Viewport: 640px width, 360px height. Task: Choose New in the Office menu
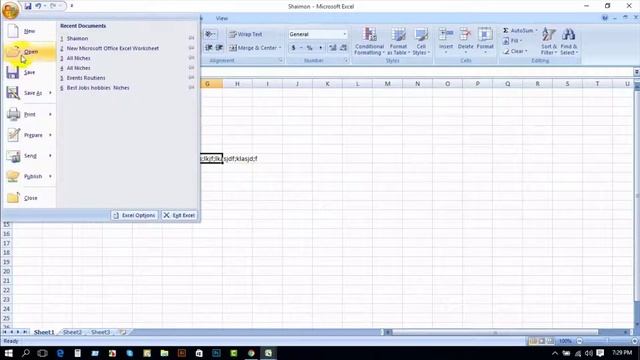click(x=29, y=31)
